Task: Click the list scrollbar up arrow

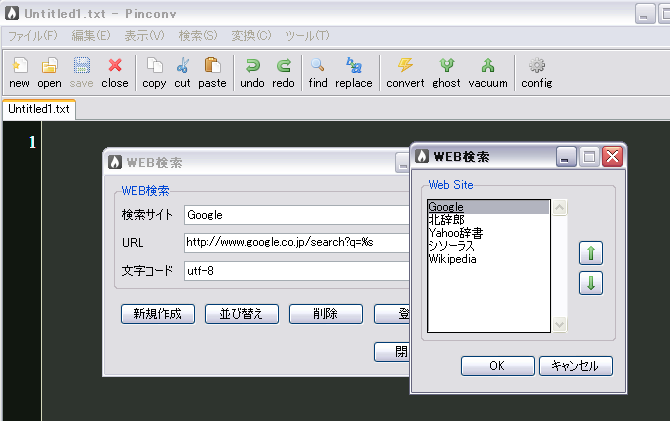Action: 559,208
